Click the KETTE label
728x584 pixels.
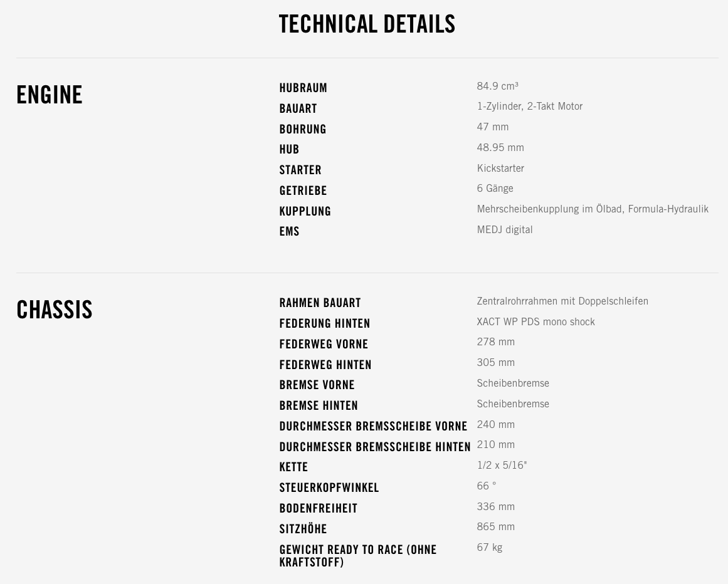tap(293, 467)
